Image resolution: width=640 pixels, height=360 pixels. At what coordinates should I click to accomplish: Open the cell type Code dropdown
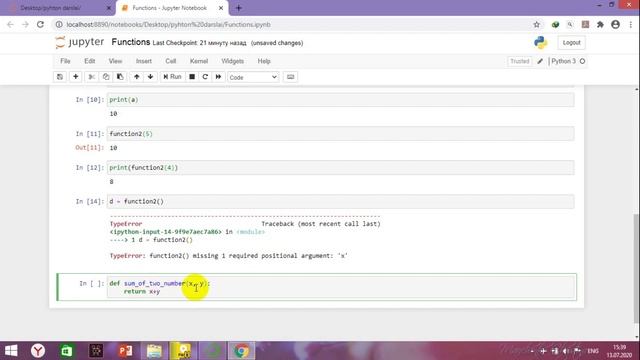tap(253, 77)
